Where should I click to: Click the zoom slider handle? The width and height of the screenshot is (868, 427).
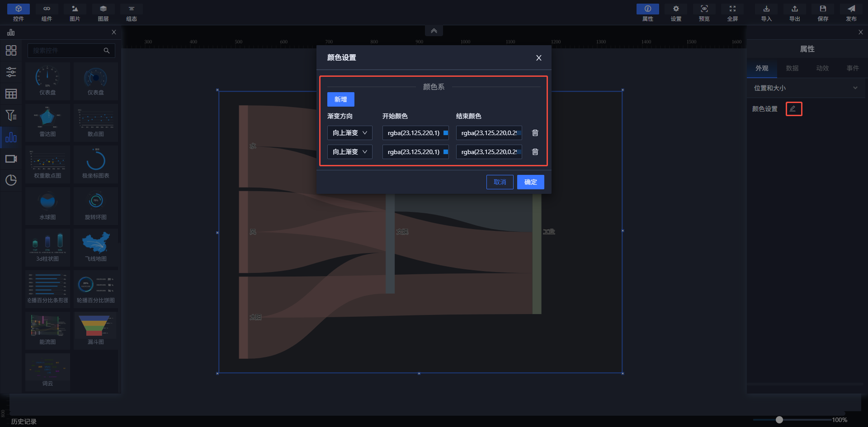779,420
